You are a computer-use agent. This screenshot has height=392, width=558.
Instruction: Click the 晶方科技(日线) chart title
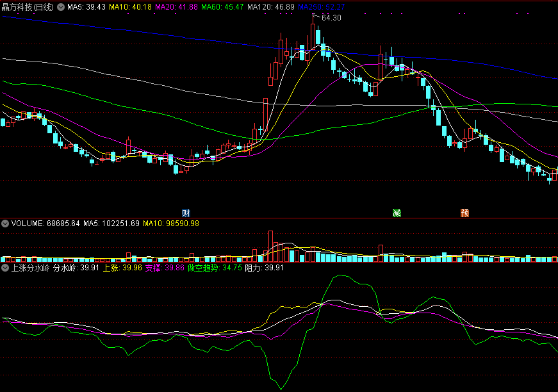tap(28, 7)
